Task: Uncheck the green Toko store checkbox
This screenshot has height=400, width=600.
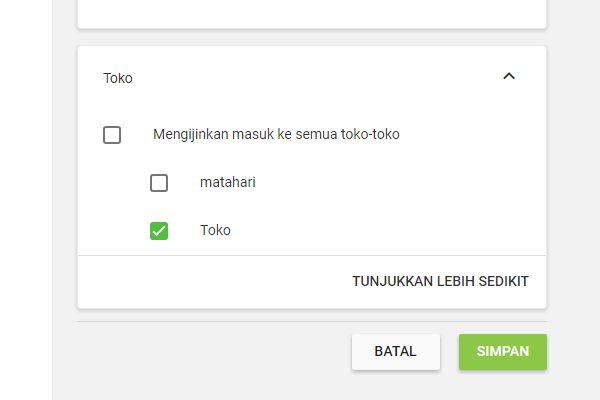Action: coord(159,231)
